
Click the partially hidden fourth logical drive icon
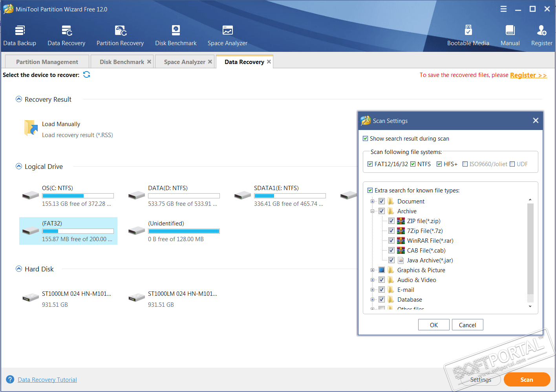coord(349,195)
